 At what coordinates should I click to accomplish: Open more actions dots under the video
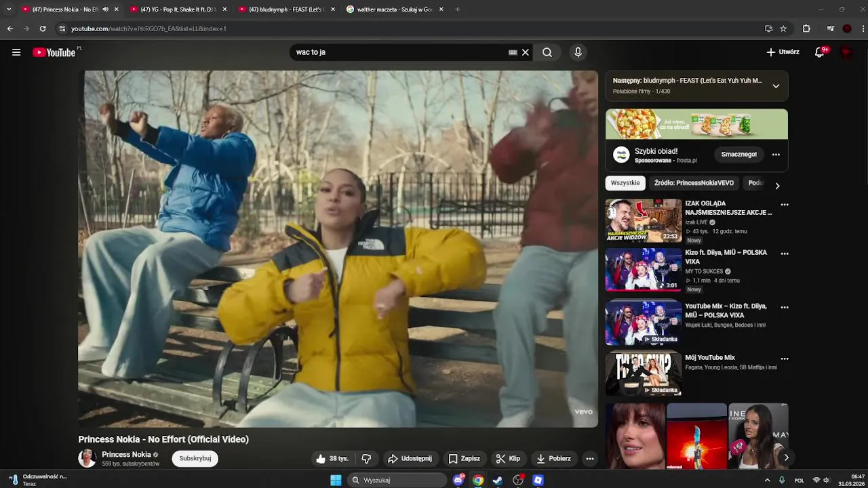[x=590, y=459]
